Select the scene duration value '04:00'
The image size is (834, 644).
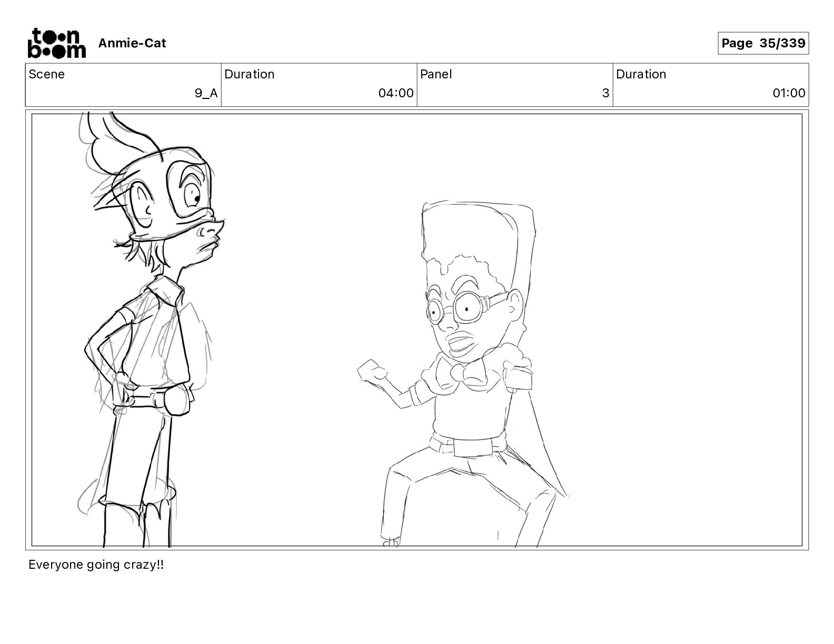[396, 93]
